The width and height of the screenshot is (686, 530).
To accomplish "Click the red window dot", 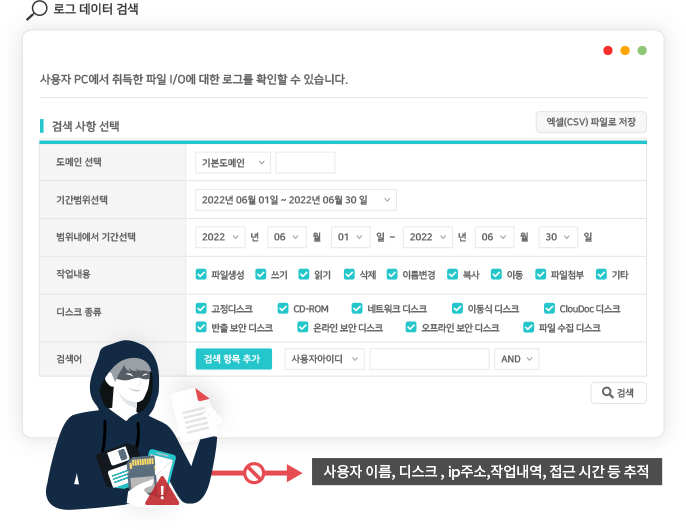I will tap(608, 50).
